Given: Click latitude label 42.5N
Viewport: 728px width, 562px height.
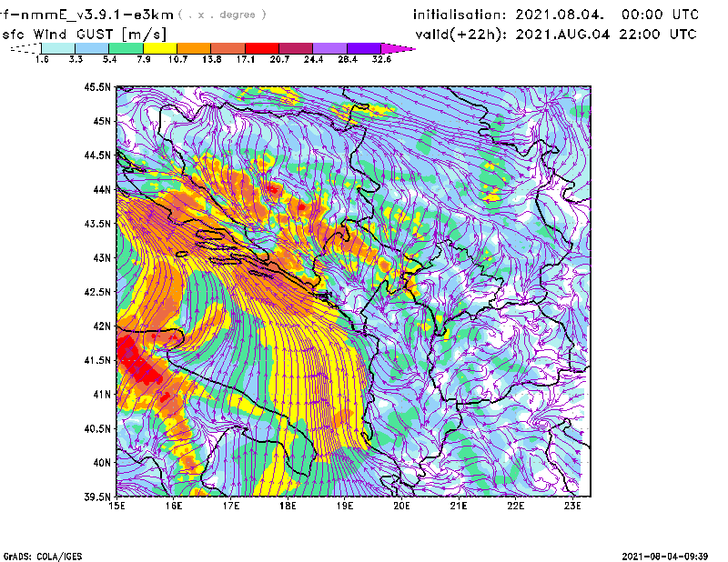Looking at the screenshot, I should point(97,292).
